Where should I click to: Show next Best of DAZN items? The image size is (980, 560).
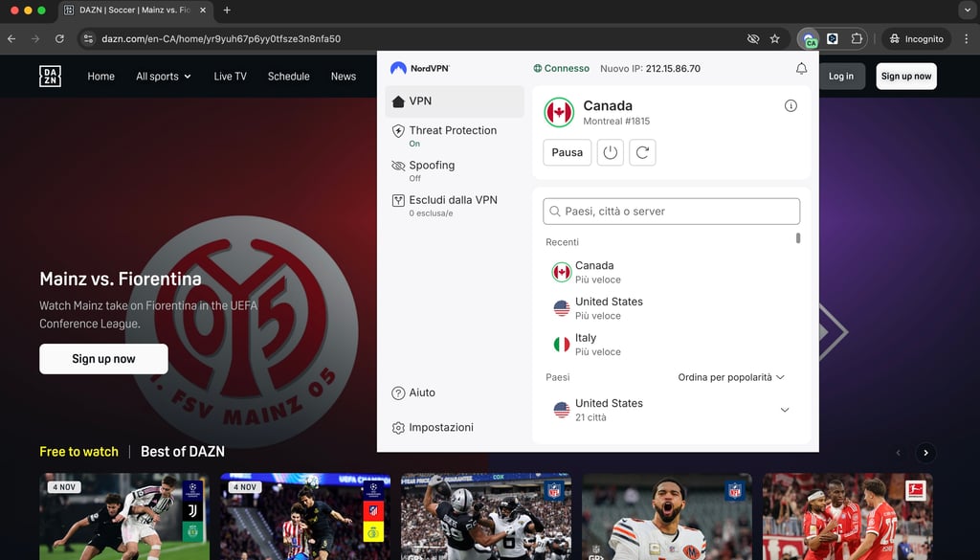click(x=925, y=453)
